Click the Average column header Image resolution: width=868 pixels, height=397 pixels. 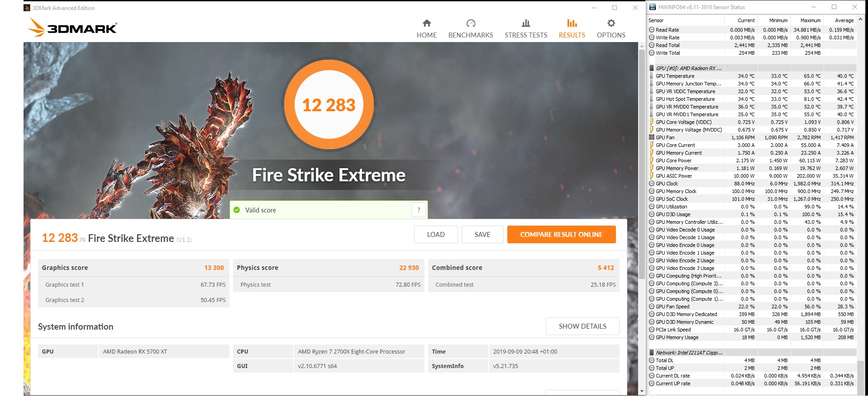point(839,20)
